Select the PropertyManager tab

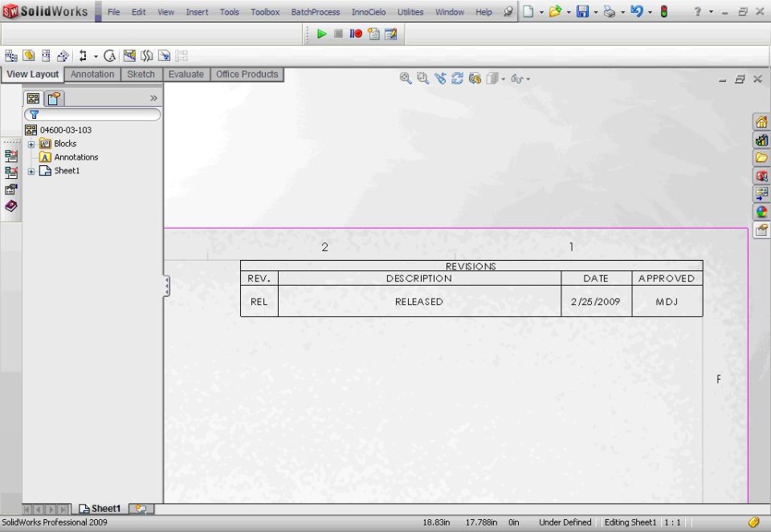(54, 98)
